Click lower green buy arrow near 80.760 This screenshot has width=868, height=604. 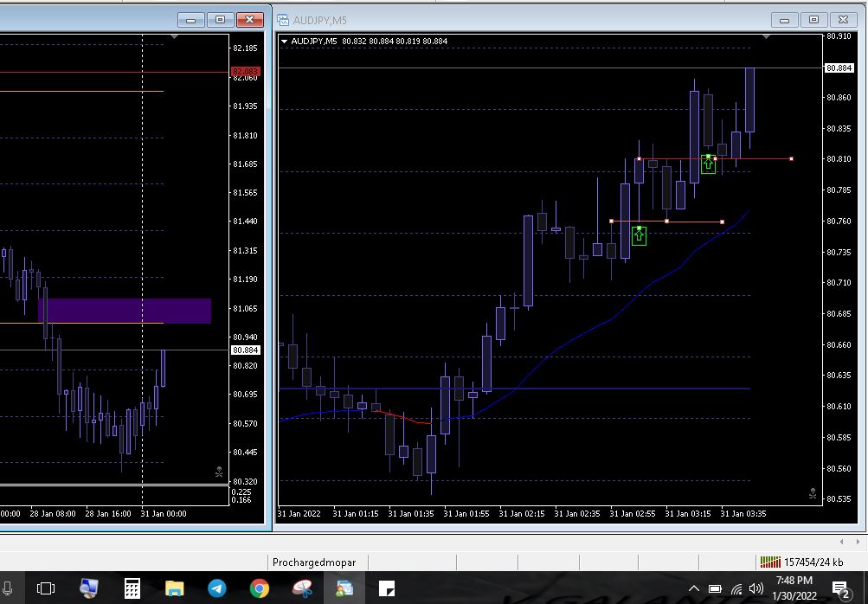pos(640,235)
